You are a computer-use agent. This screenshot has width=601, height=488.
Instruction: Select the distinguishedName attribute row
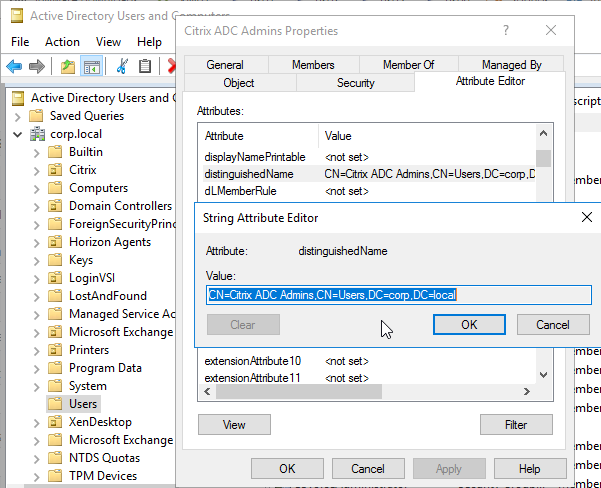pyautogui.click(x=369, y=174)
